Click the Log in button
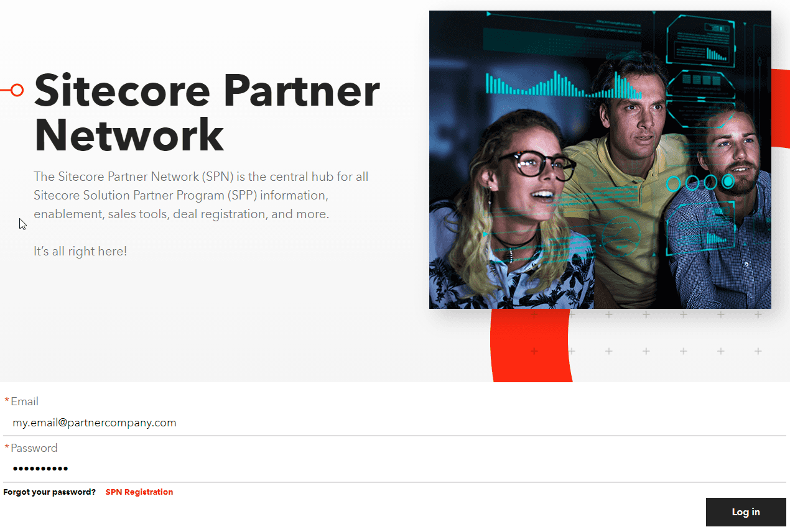 coord(746,512)
